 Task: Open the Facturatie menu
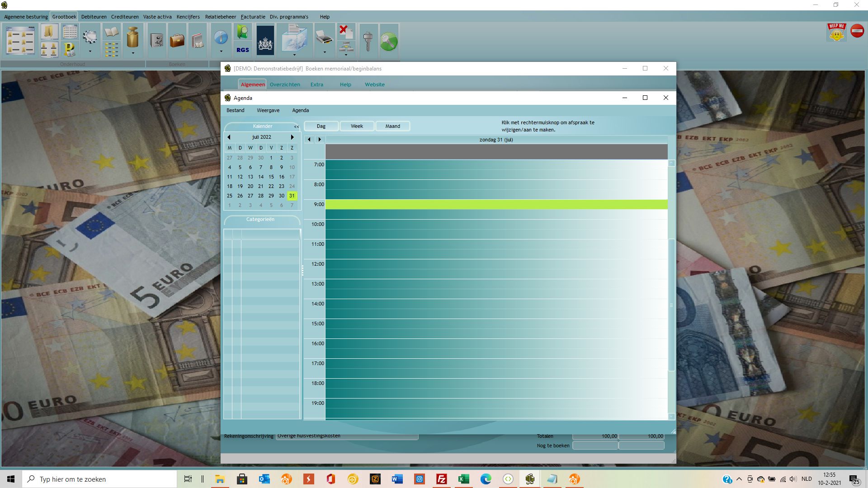[x=253, y=17]
